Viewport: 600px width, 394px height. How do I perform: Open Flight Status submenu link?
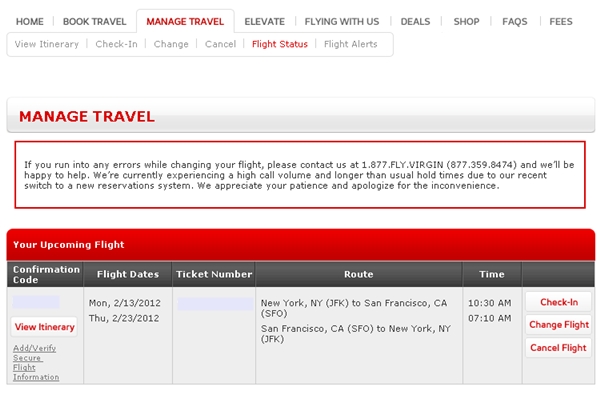pos(280,44)
